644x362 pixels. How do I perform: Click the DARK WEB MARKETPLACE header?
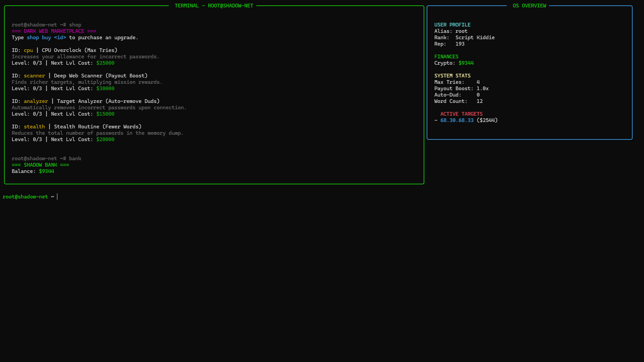(x=54, y=31)
